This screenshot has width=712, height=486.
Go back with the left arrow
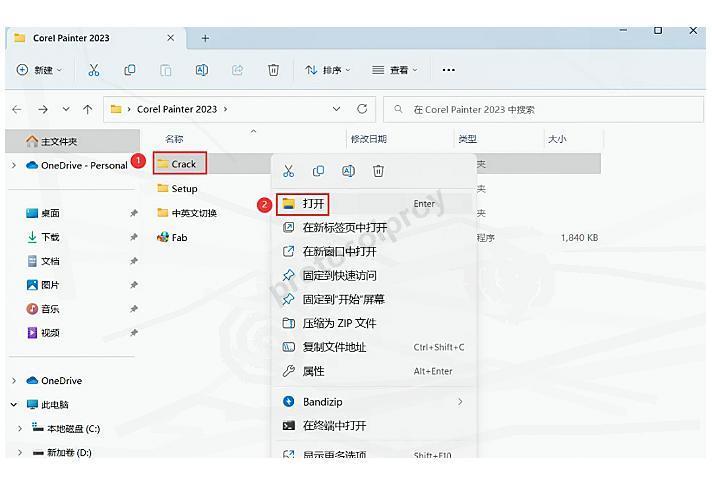click(17, 109)
